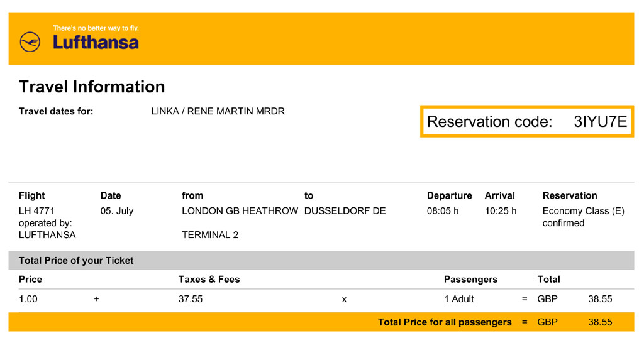Click the Taxes & Fees column header
The height and width of the screenshot is (343, 644).
[209, 279]
